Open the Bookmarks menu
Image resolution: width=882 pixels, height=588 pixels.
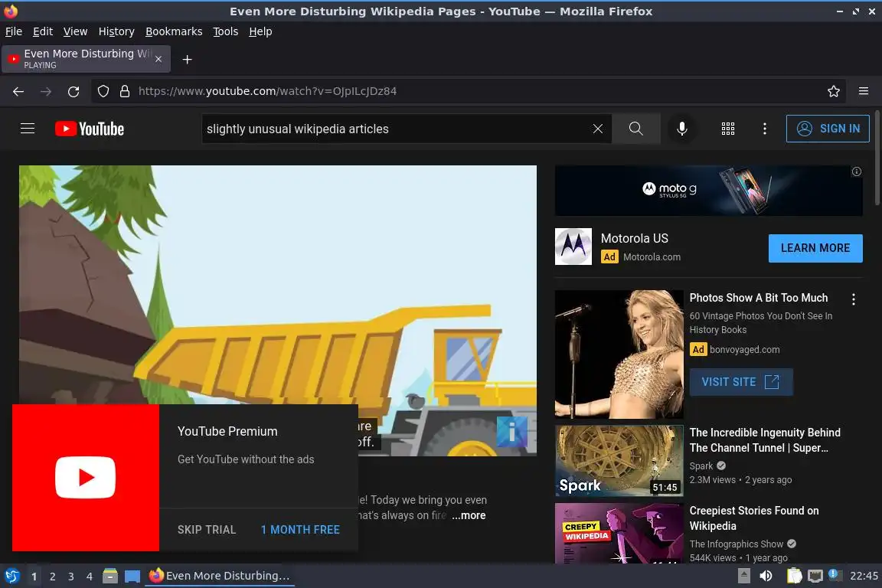tap(174, 31)
